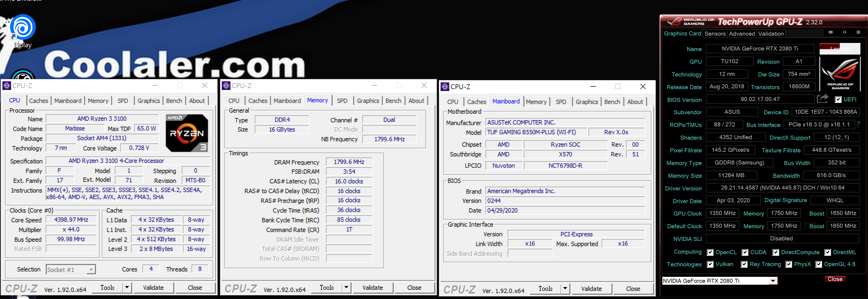
Task: Toggle the Ray Tracing checkbox
Action: click(x=744, y=264)
